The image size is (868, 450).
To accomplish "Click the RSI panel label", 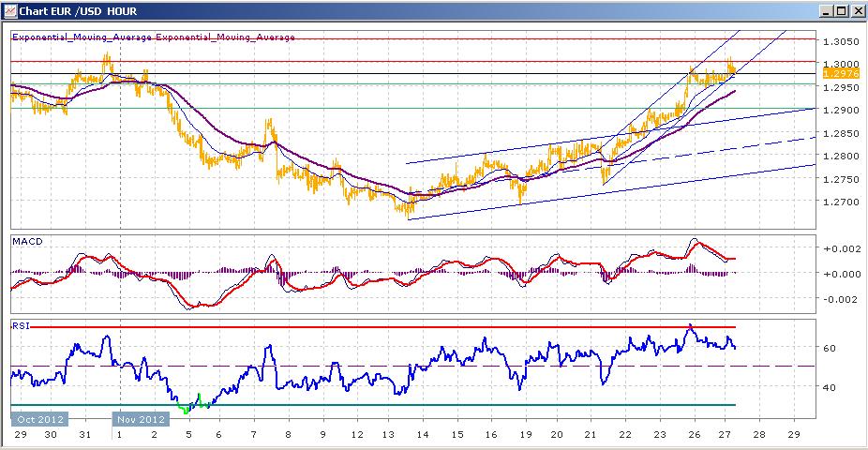I will tap(21, 326).
